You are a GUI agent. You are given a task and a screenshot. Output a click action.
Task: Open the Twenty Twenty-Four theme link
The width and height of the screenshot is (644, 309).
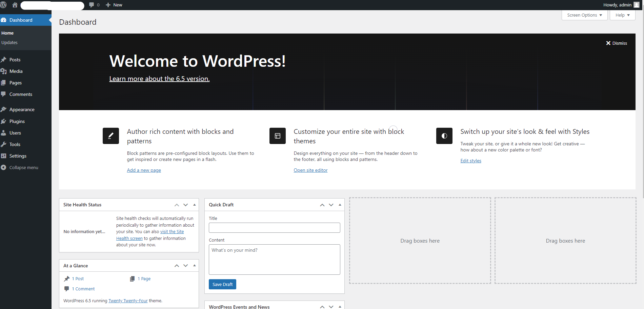tap(128, 301)
